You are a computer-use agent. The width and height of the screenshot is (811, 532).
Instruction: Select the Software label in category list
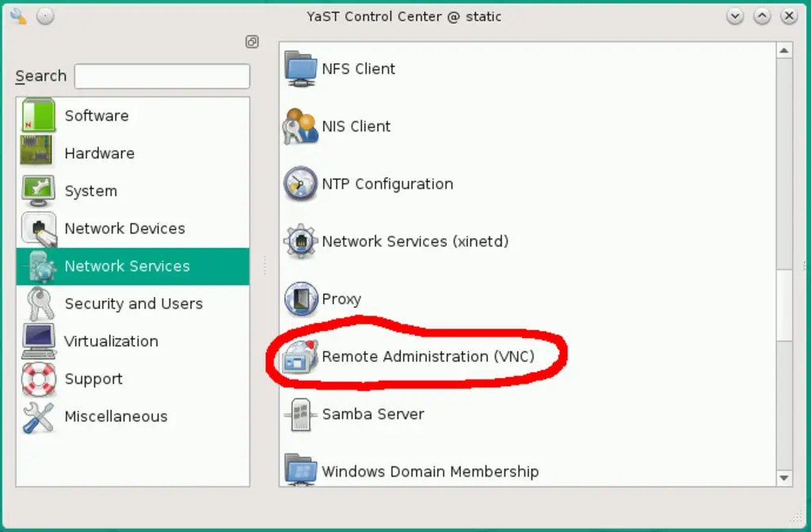pos(97,116)
